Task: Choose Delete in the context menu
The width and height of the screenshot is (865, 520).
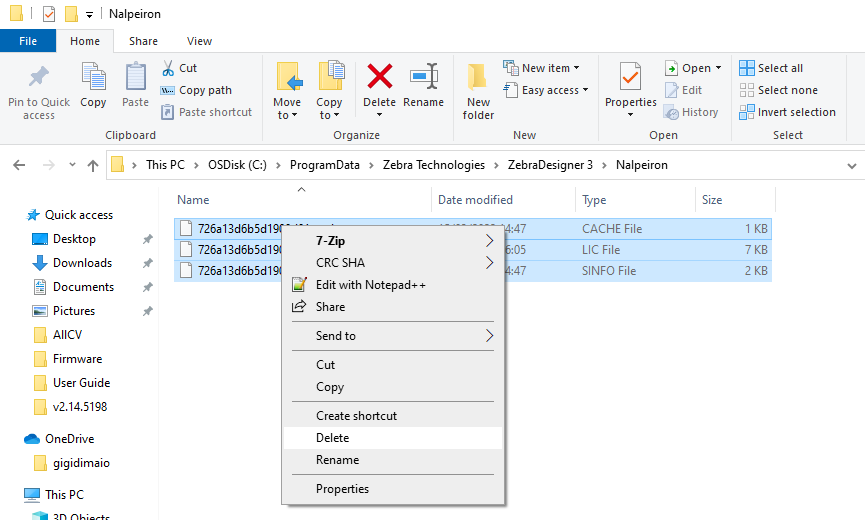Action: coord(393,438)
